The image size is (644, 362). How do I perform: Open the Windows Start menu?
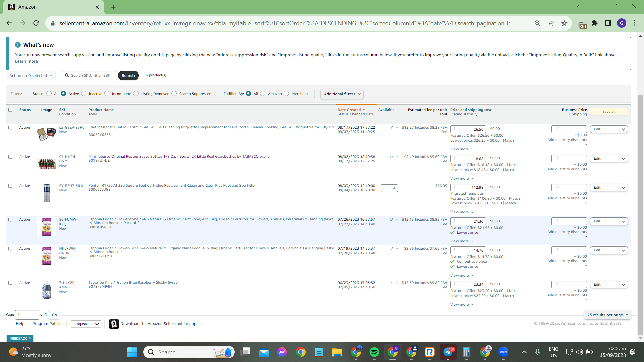click(132, 352)
